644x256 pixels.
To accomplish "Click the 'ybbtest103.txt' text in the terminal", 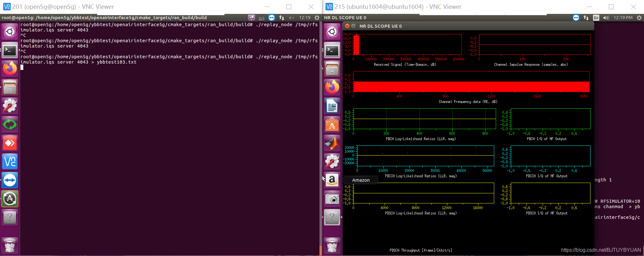I will [x=116, y=62].
